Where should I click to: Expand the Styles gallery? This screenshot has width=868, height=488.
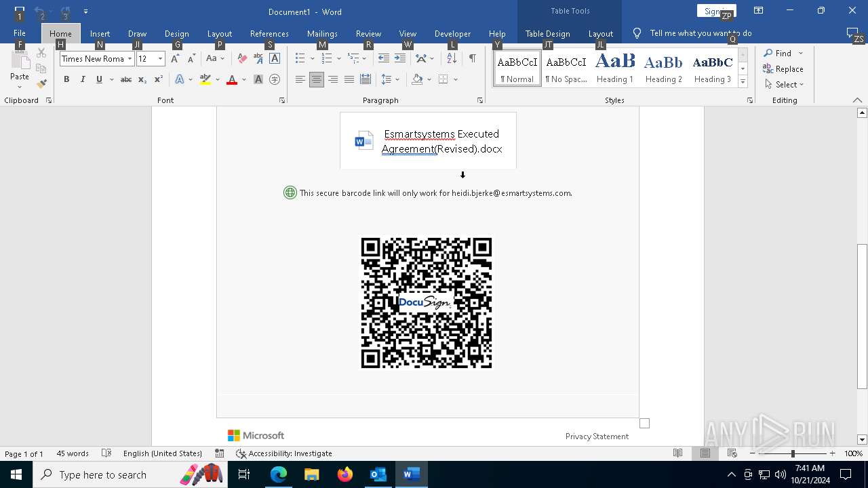pos(743,82)
